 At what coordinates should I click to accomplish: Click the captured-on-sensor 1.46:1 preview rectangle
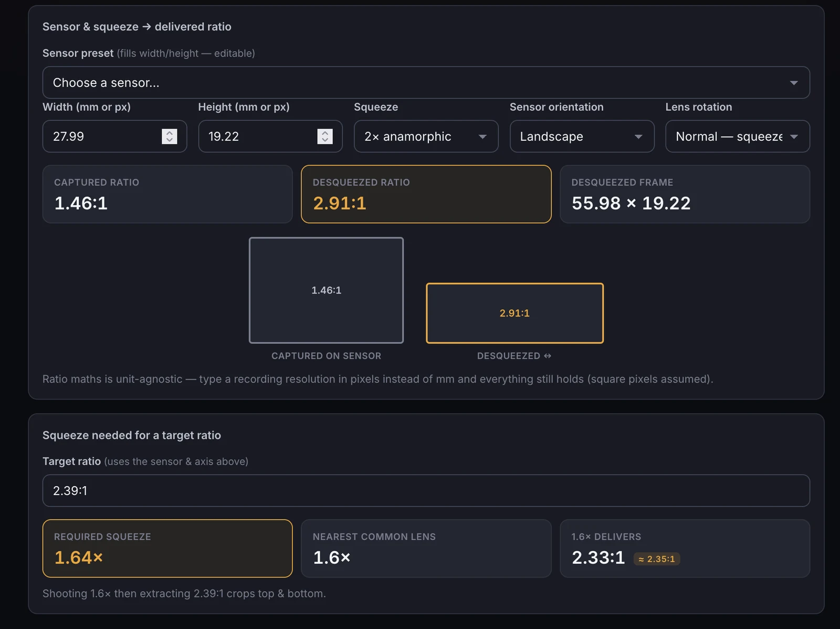[x=326, y=290]
